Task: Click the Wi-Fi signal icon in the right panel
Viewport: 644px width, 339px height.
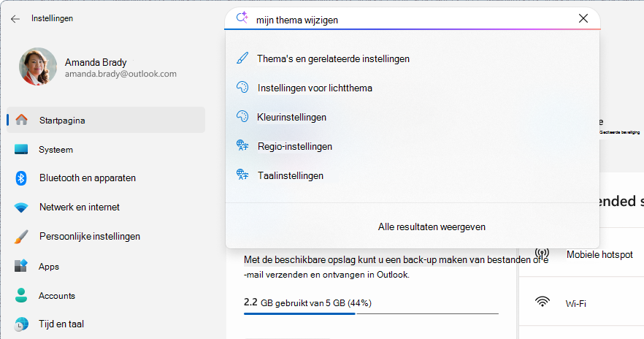Action: pos(542,302)
